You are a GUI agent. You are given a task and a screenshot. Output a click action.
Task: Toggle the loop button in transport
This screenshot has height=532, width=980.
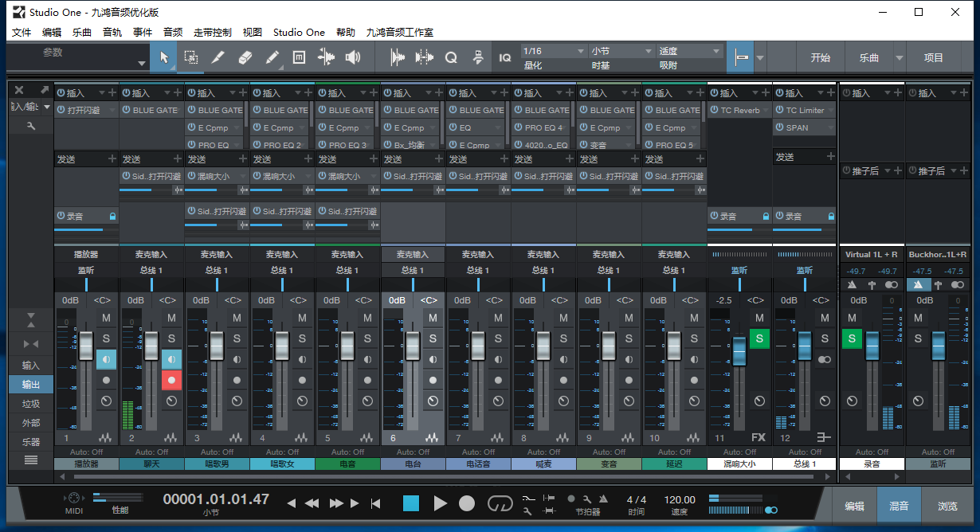(500, 503)
